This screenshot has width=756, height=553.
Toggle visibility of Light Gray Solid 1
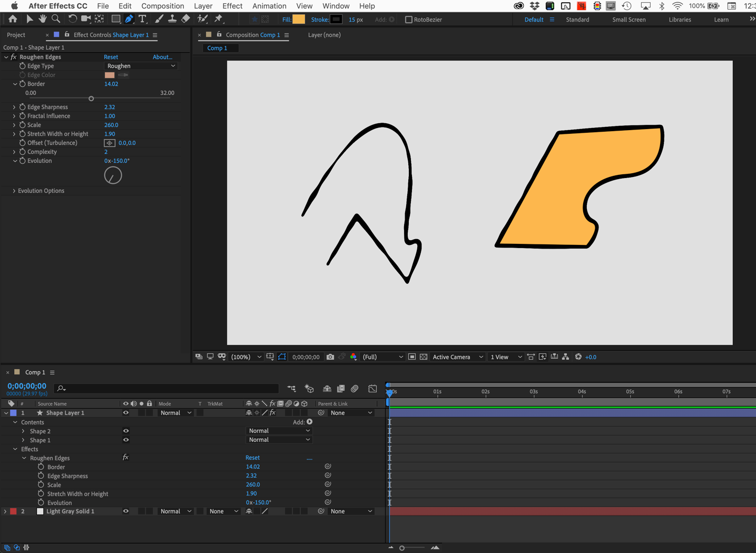(x=125, y=511)
